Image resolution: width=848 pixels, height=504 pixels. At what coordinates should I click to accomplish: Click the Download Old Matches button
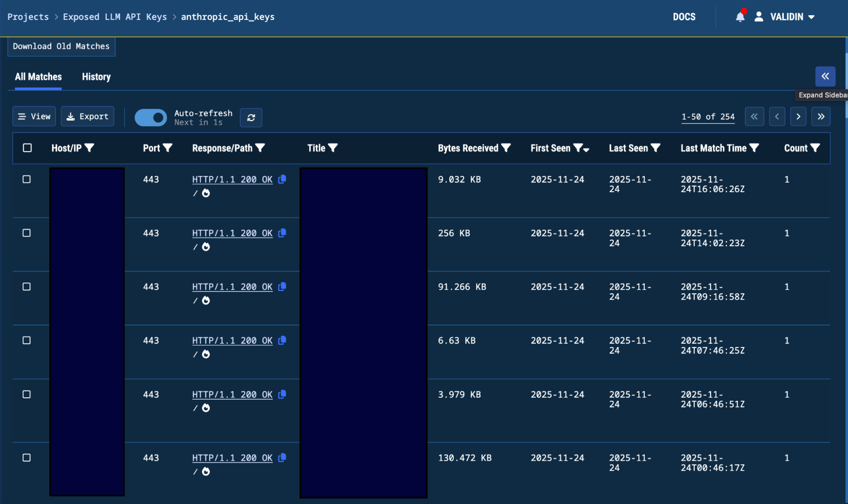[61, 46]
